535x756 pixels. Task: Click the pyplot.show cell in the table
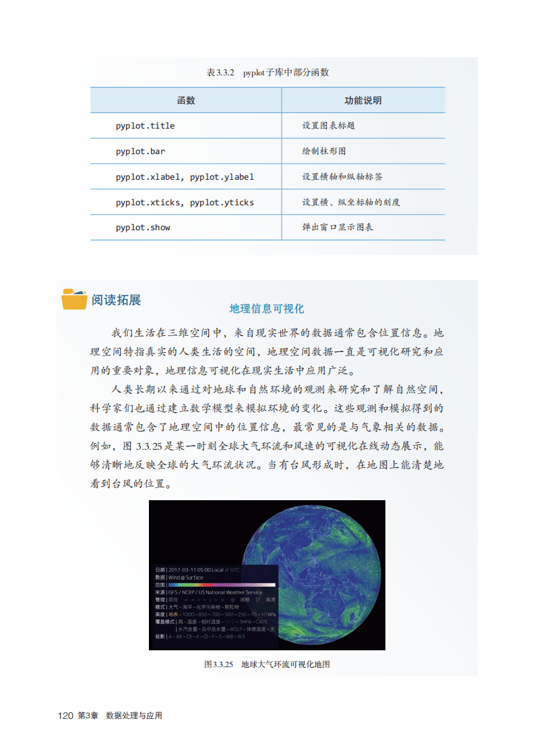(143, 228)
